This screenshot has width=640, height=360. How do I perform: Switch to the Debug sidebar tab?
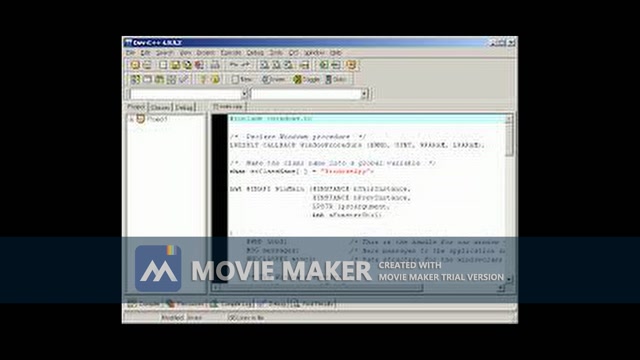pyautogui.click(x=184, y=107)
